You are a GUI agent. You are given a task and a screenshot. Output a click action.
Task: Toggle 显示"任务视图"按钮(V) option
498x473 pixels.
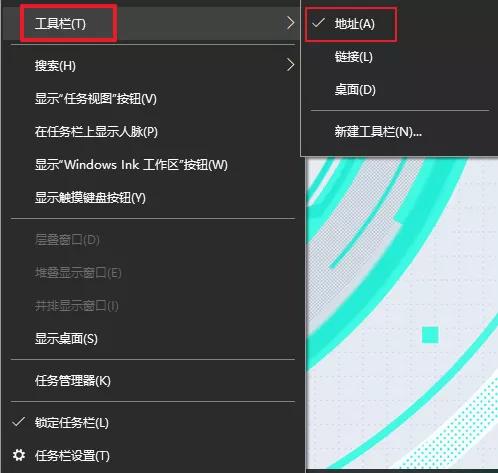coord(153,99)
